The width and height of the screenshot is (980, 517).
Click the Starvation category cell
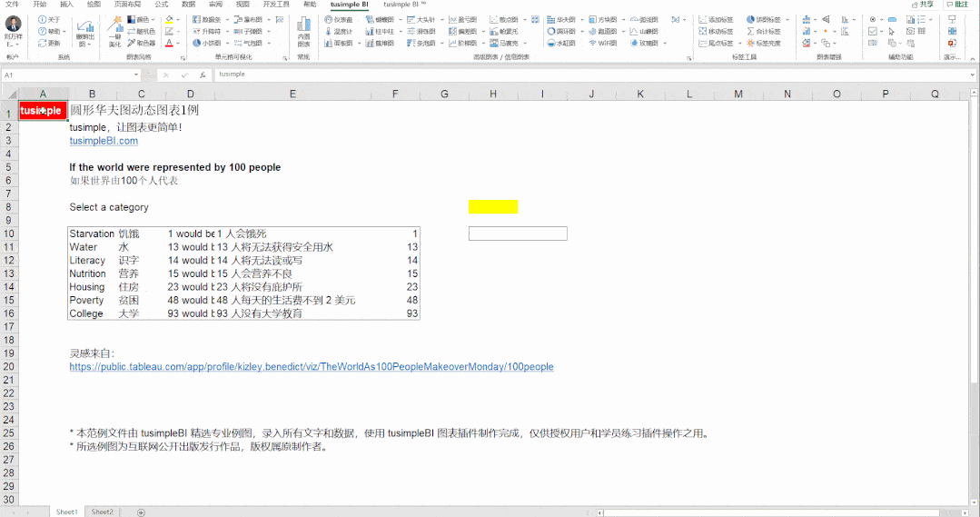(92, 234)
